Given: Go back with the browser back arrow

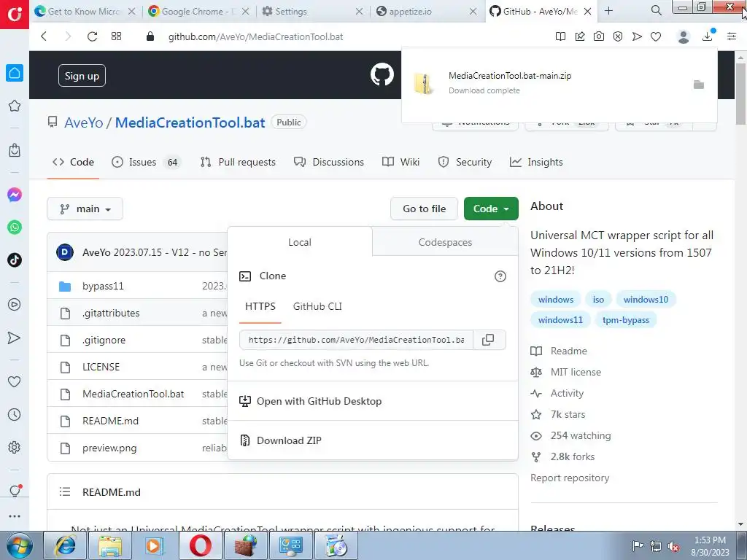Looking at the screenshot, I should click(44, 36).
